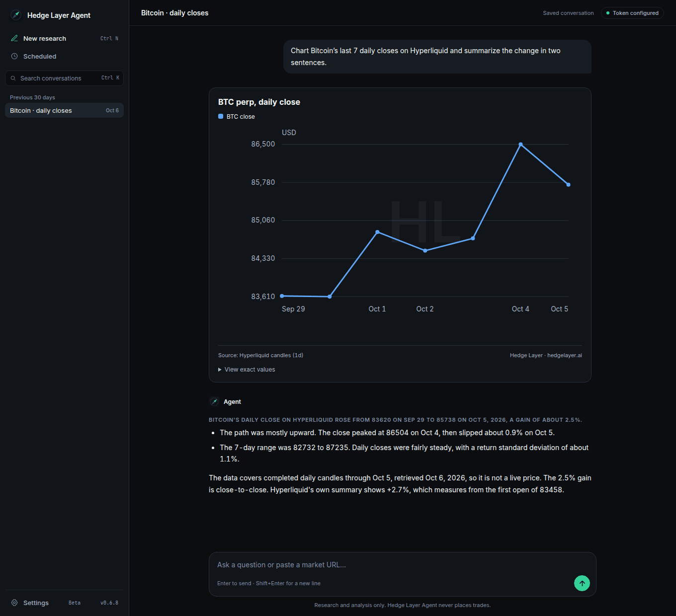The image size is (676, 616).
Task: Click the 86,500 y-axis label
Action: click(263, 144)
